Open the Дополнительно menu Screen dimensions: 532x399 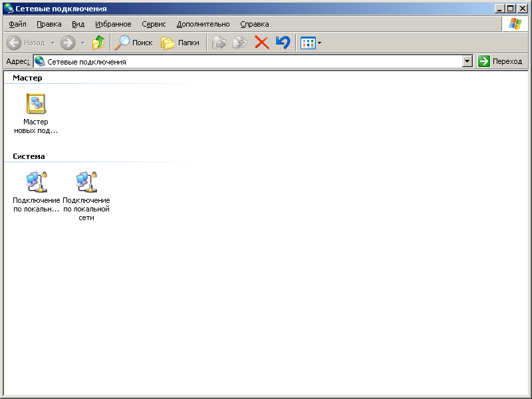point(203,24)
